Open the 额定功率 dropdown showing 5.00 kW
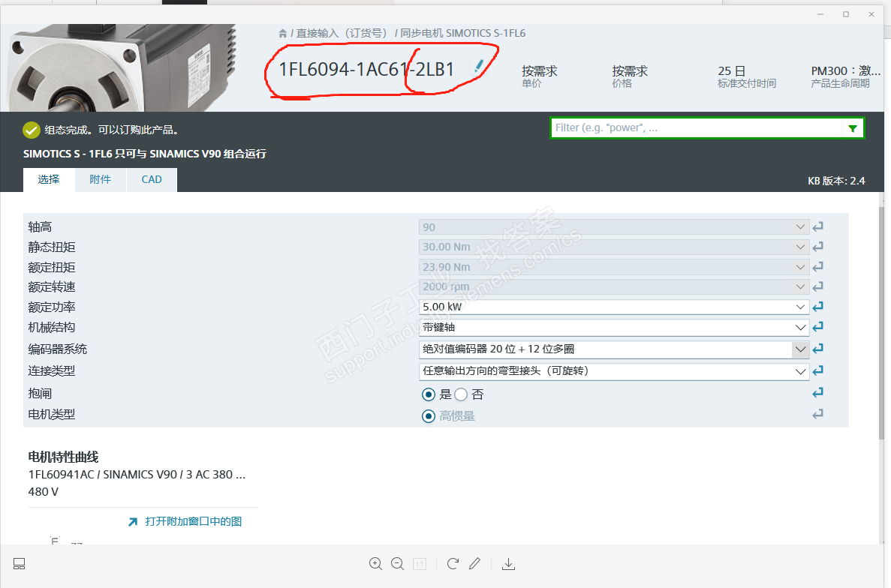This screenshot has height=588, width=891. (x=614, y=307)
